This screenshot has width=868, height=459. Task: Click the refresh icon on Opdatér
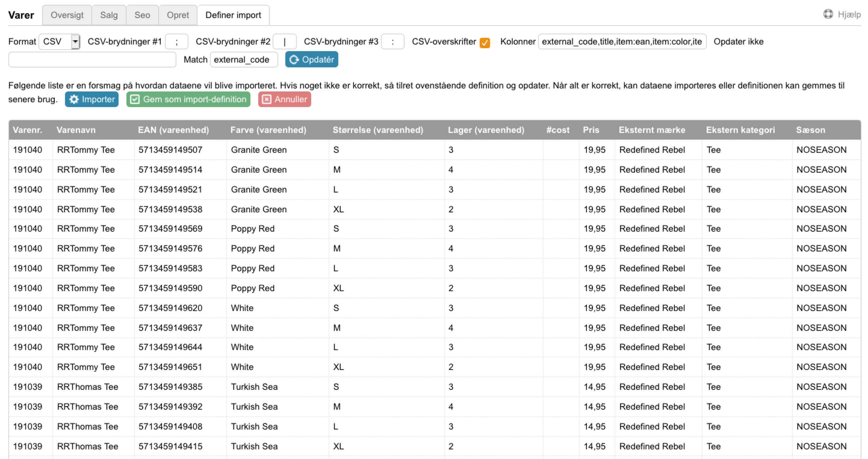tap(294, 60)
